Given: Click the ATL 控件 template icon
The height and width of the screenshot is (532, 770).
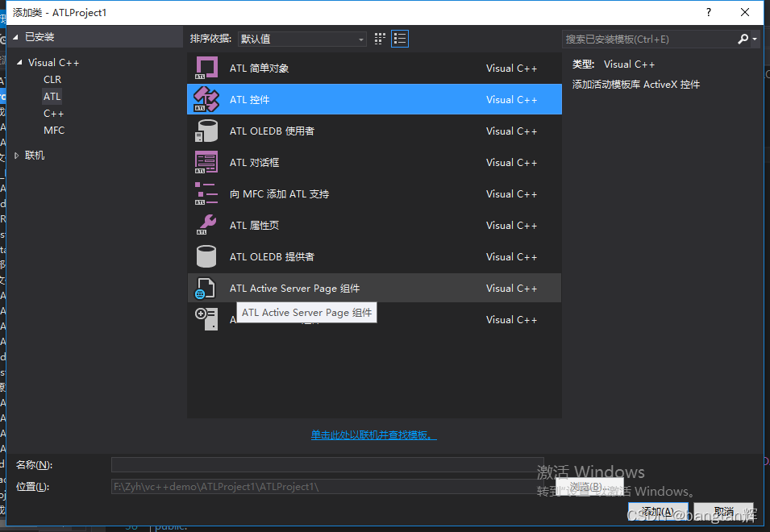Looking at the screenshot, I should 205,99.
